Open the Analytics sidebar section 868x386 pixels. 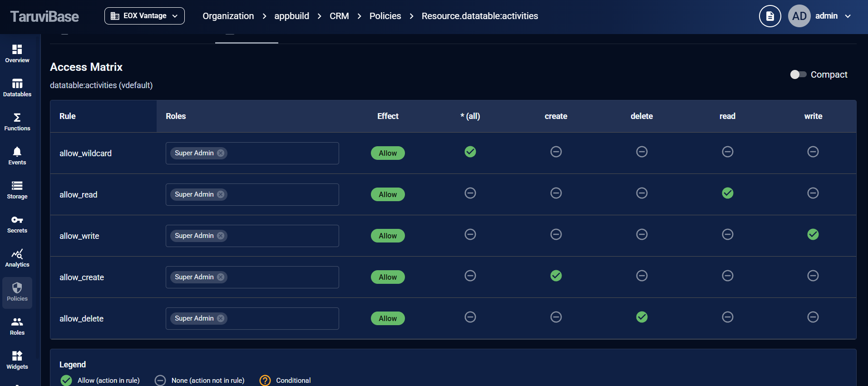click(x=17, y=258)
